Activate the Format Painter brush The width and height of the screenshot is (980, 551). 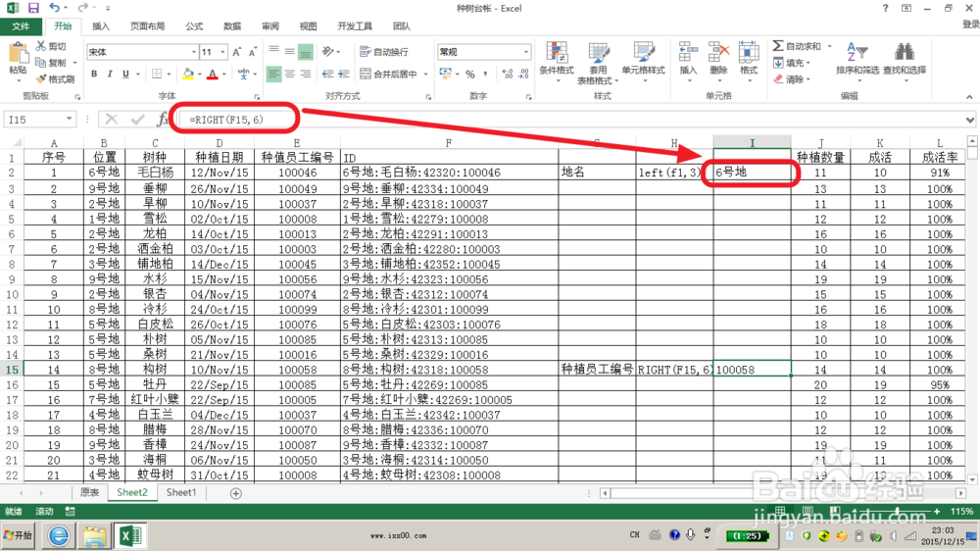(x=41, y=78)
